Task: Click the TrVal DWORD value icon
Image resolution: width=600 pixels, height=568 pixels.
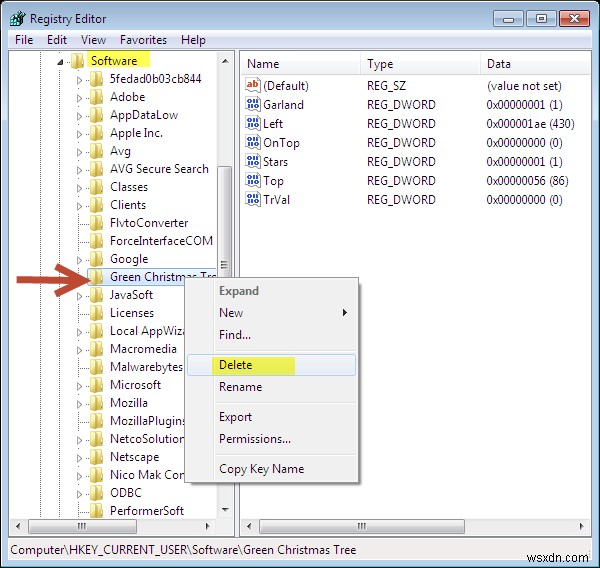Action: point(253,199)
